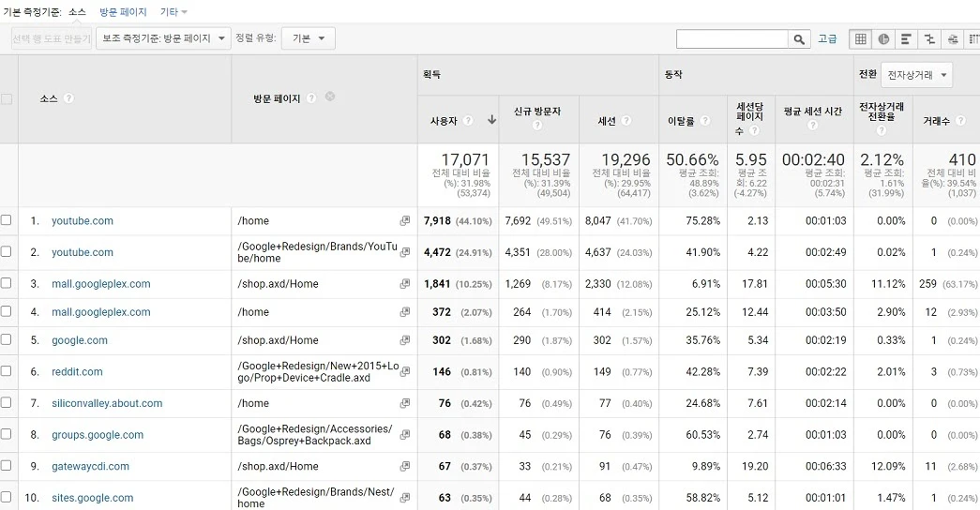Check the reddit.com row checkbox
The width and height of the screenshot is (980, 510).
7,370
